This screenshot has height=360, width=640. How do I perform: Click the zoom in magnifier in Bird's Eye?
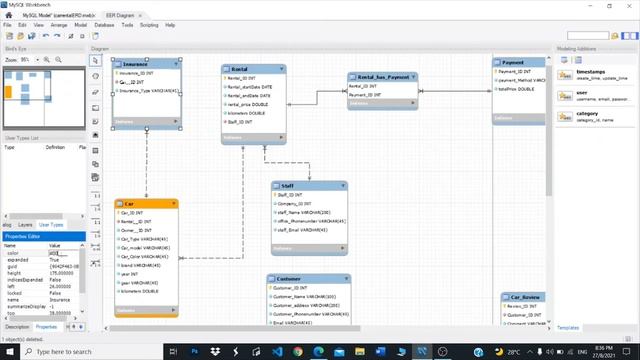pyautogui.click(x=47, y=60)
